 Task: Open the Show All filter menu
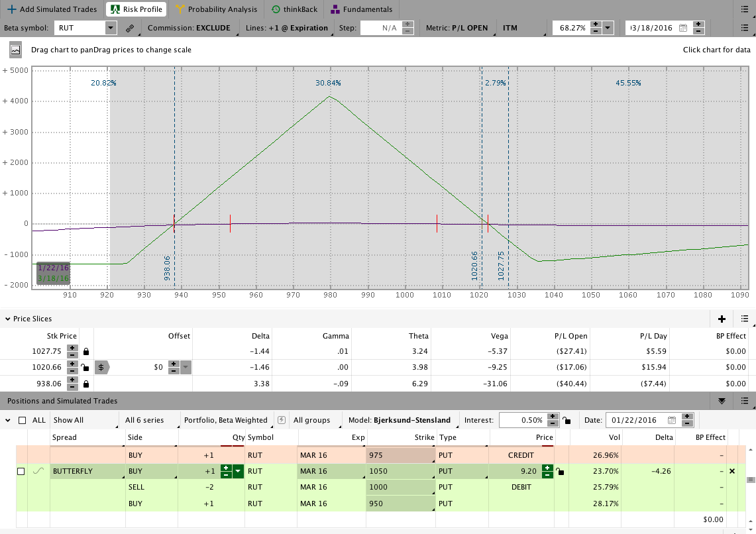(x=84, y=420)
